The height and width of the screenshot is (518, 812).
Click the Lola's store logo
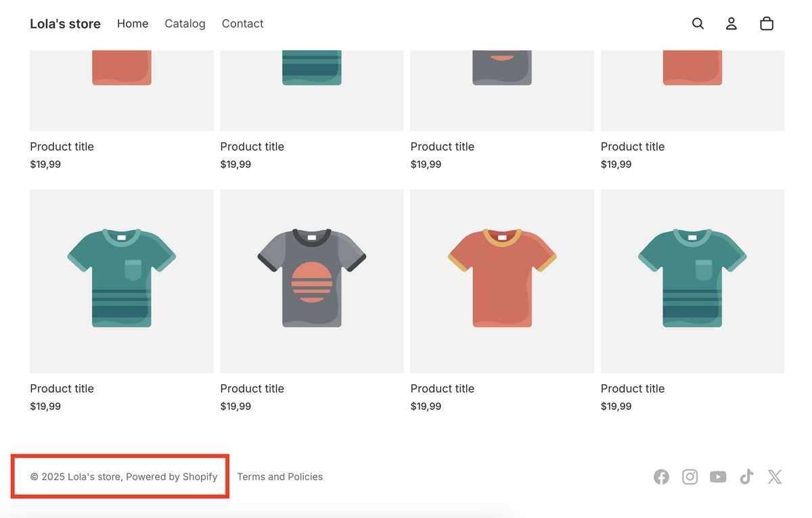click(65, 23)
